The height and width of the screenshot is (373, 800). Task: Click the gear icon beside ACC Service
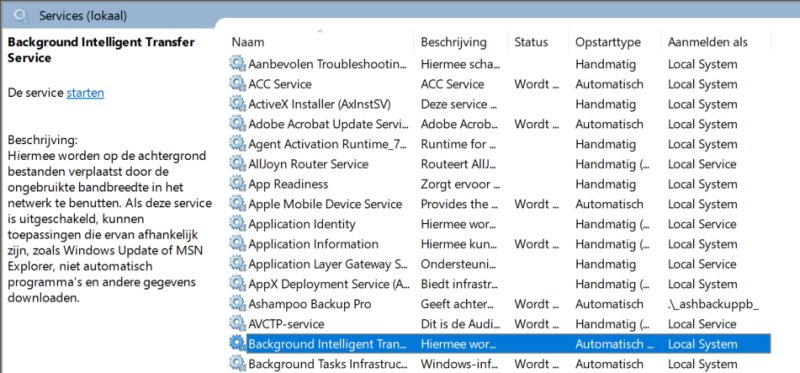[237, 84]
